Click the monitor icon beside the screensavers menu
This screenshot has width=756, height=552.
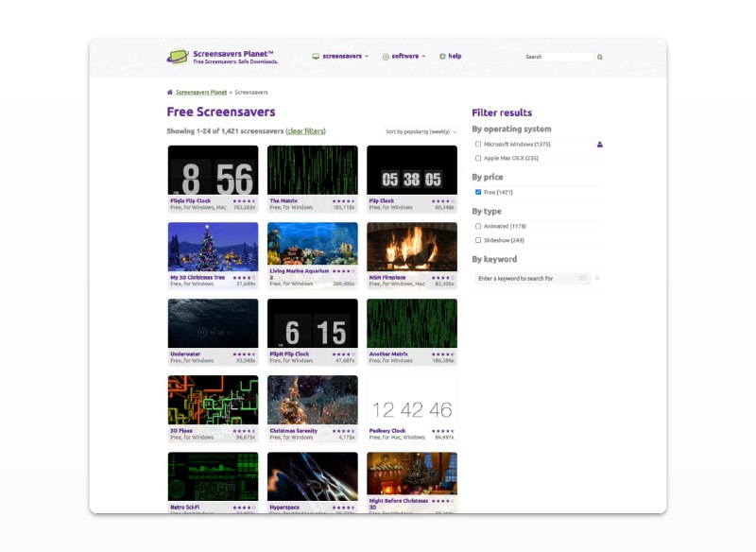315,57
